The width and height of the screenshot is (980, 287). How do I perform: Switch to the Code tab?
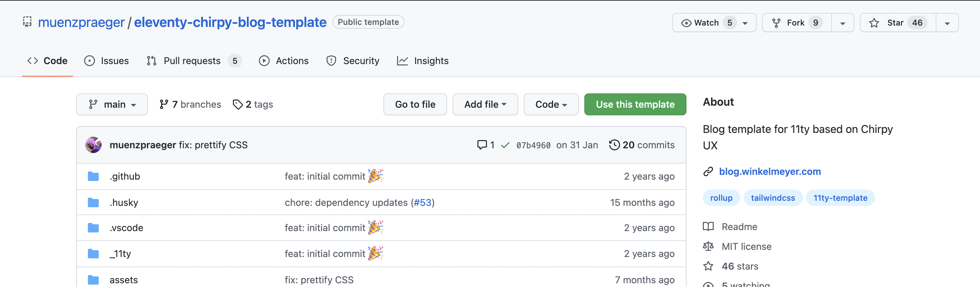tap(48, 61)
